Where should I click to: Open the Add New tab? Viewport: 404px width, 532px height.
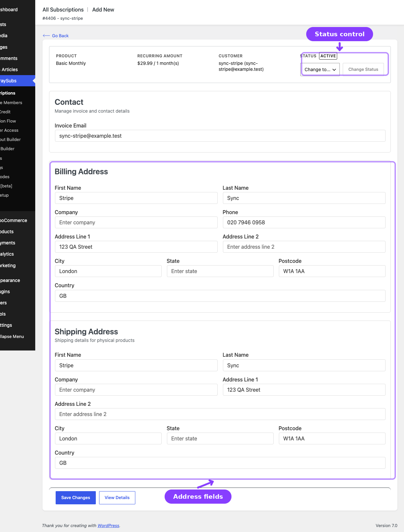[x=103, y=10]
